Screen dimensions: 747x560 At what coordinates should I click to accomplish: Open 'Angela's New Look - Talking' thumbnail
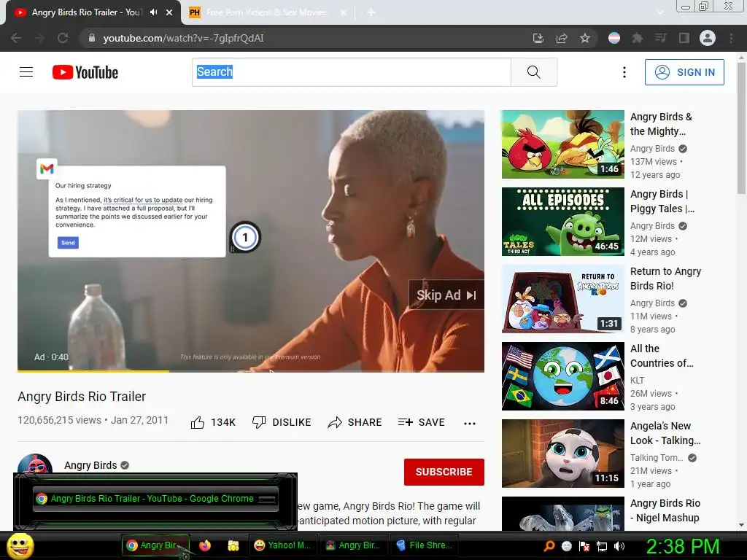[562, 454]
